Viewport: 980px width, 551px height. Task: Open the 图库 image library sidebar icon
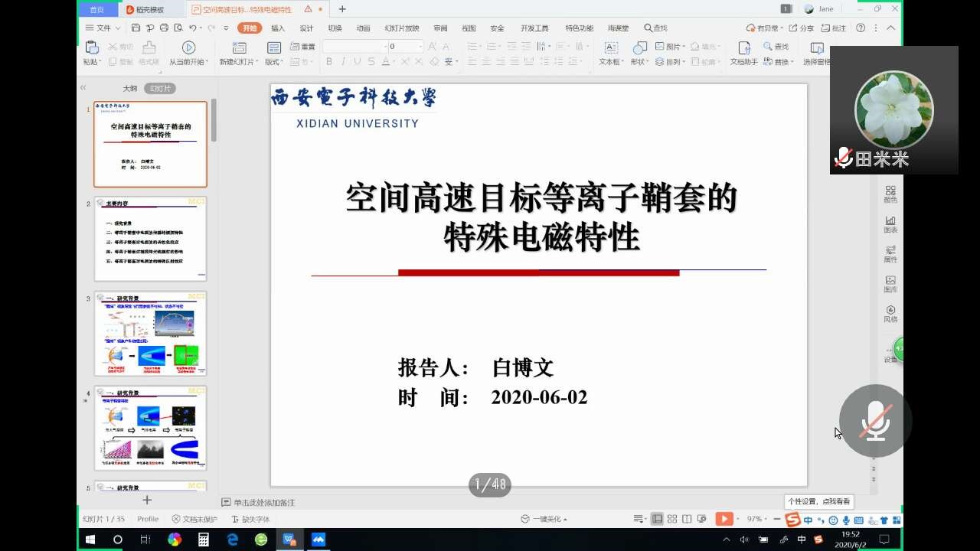890,284
